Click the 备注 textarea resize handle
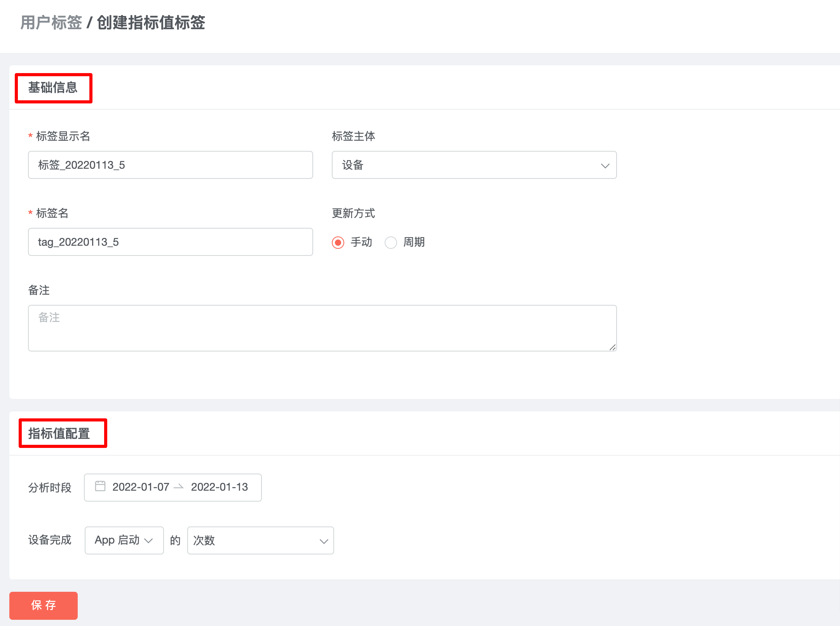Viewport: 840px width, 626px height. pyautogui.click(x=613, y=347)
